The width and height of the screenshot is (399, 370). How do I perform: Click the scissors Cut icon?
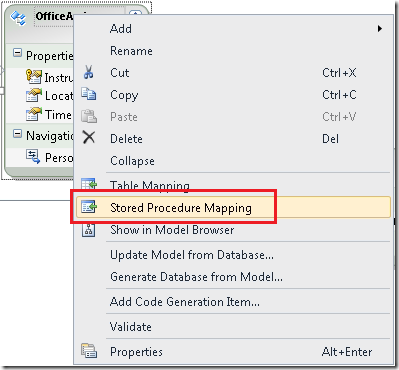point(88,72)
